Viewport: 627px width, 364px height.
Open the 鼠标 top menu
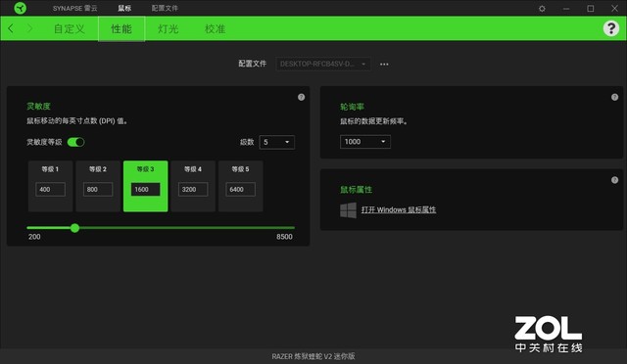[x=124, y=8]
